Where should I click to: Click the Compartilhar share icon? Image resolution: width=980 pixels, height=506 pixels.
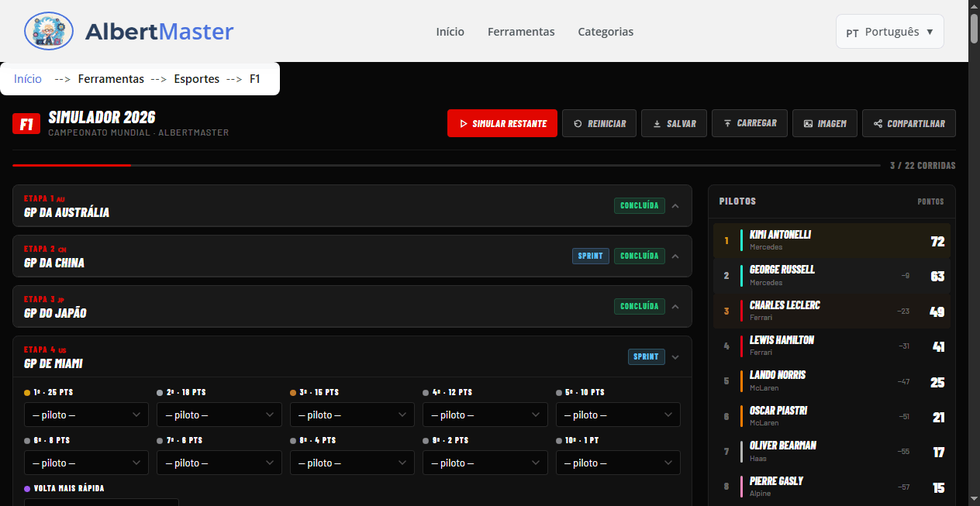pos(877,122)
